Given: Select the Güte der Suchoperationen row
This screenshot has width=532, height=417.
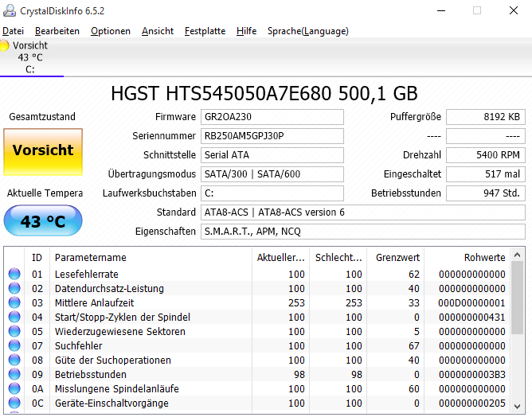Looking at the screenshot, I should (x=257, y=360).
